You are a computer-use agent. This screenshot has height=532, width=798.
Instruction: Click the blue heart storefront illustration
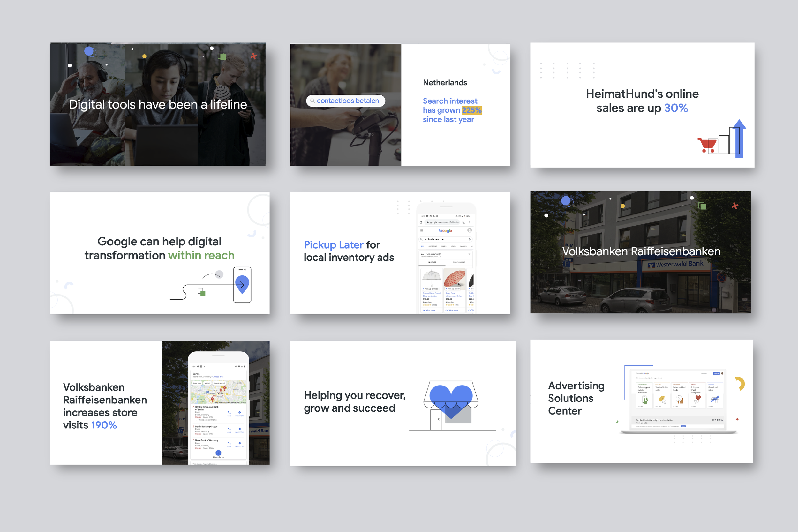click(451, 406)
